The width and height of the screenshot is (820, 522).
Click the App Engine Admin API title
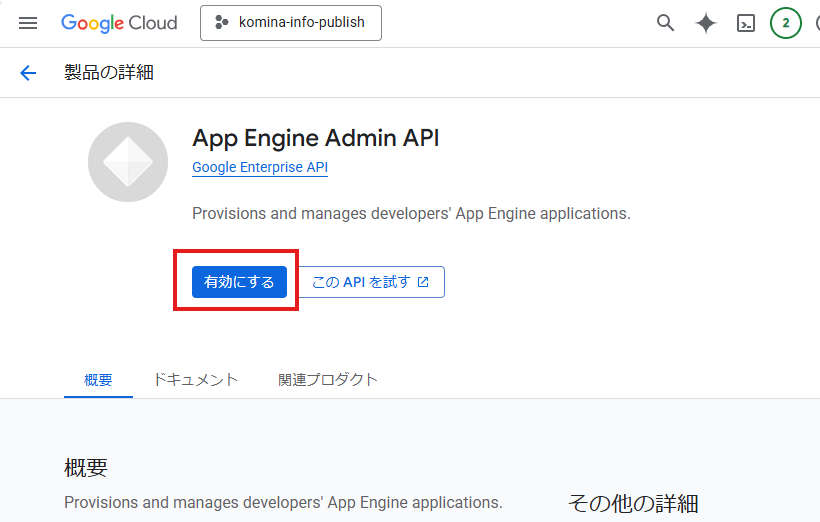(x=315, y=138)
